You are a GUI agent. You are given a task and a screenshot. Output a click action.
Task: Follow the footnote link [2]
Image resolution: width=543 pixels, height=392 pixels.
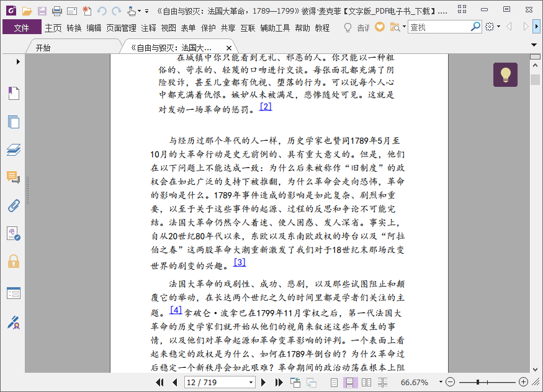[266, 107]
